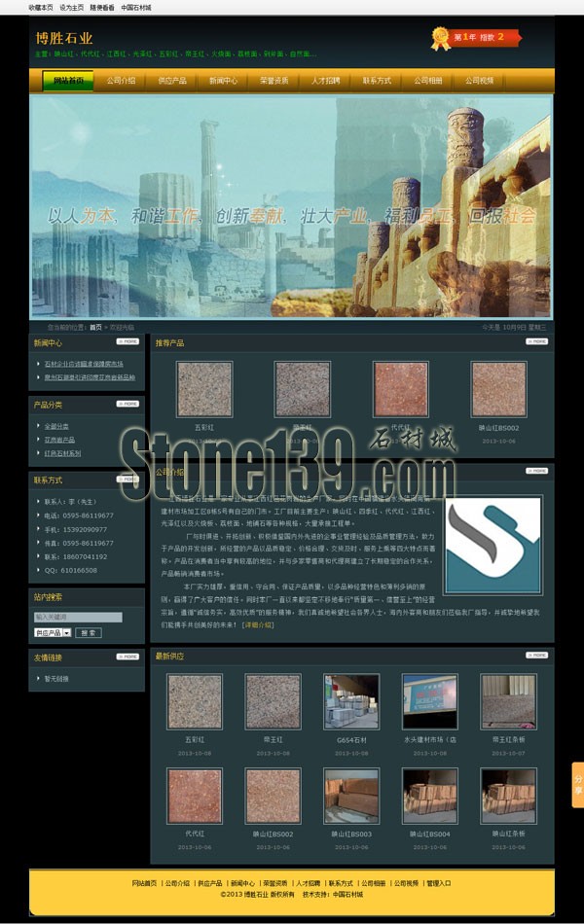
Task: Click 管理入口 link in the footer
Action: click(439, 883)
